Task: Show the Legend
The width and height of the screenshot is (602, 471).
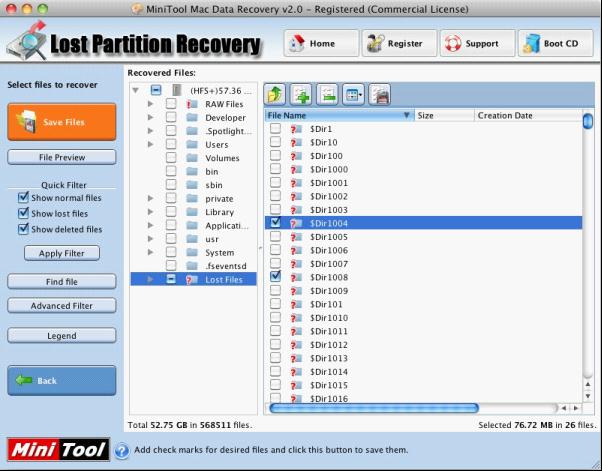Action: click(62, 336)
